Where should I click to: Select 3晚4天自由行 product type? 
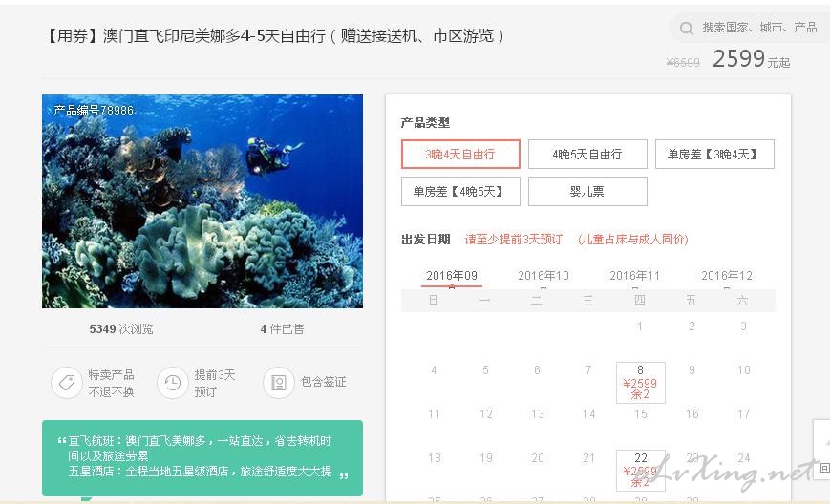[460, 155]
